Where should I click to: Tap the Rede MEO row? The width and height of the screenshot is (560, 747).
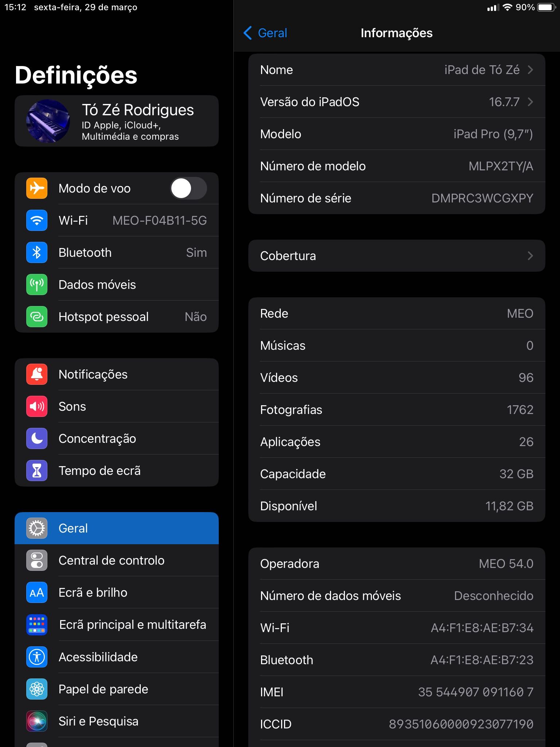397,313
